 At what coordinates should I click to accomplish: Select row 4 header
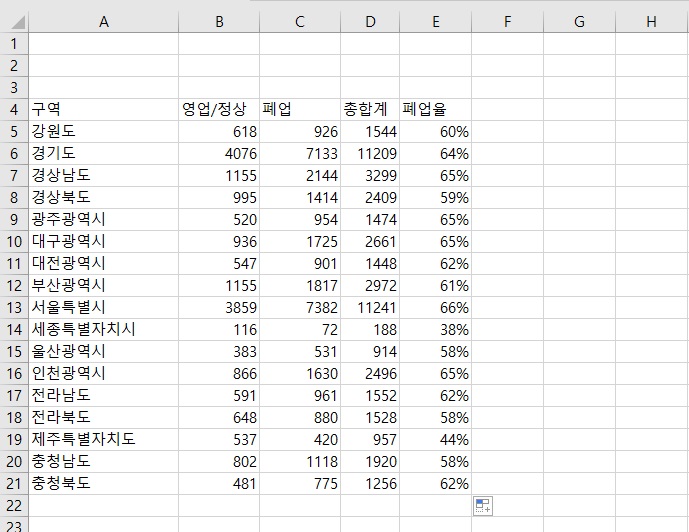pos(14,110)
